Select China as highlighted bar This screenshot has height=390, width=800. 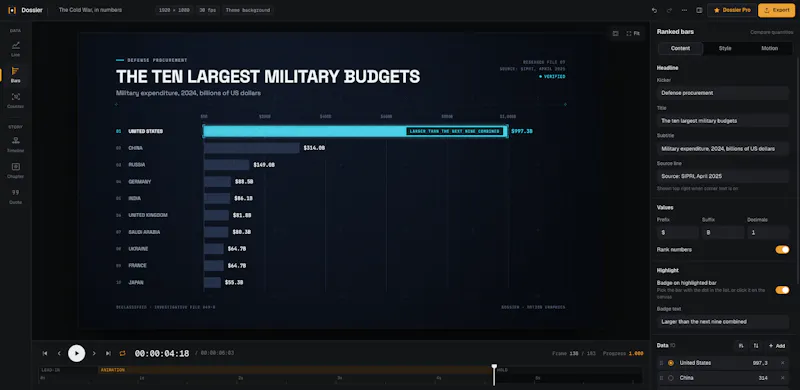pyautogui.click(x=670, y=378)
